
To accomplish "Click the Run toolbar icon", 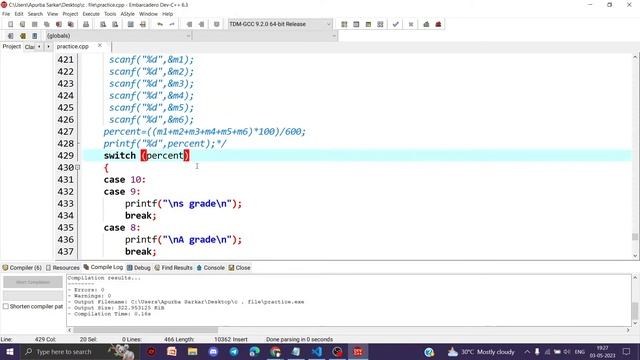I will point(356,24).
